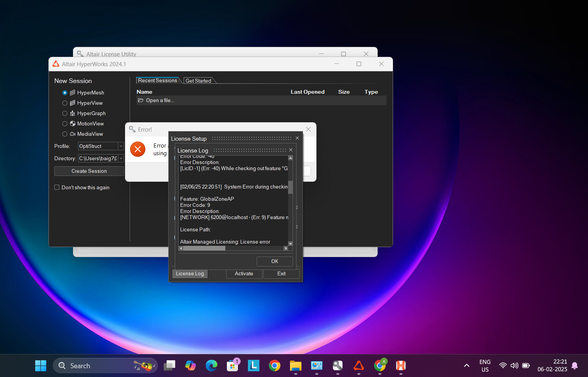The height and width of the screenshot is (377, 588).
Task: Click the battery status icon
Action: tap(526, 366)
